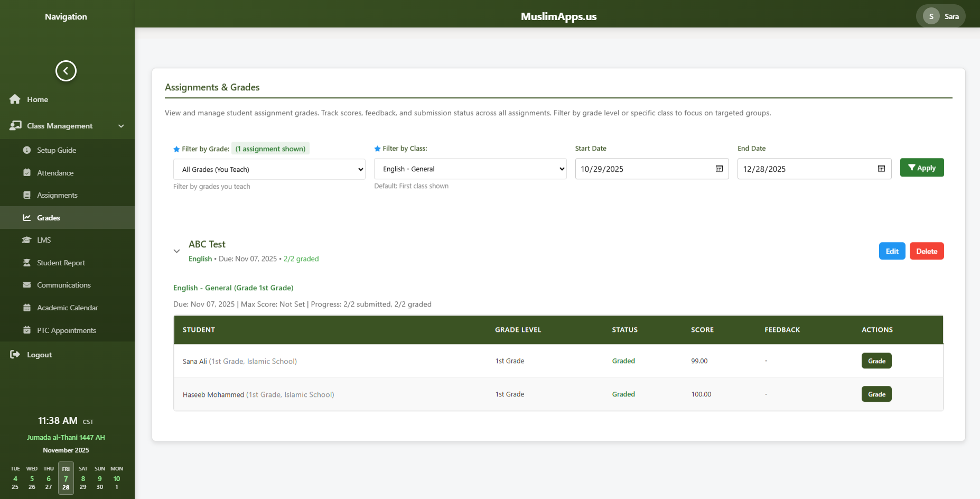Select Friday the 7th on the mini calendar
This screenshot has height=499, width=980.
66,478
